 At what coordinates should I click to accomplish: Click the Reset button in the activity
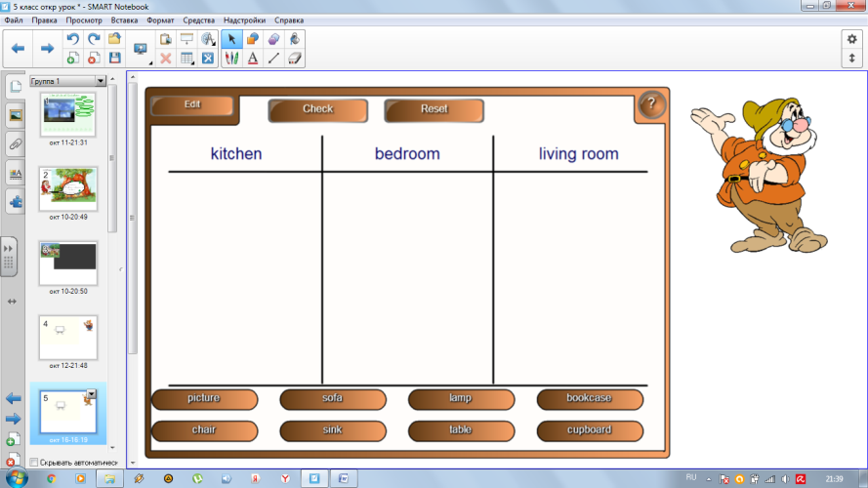click(434, 109)
